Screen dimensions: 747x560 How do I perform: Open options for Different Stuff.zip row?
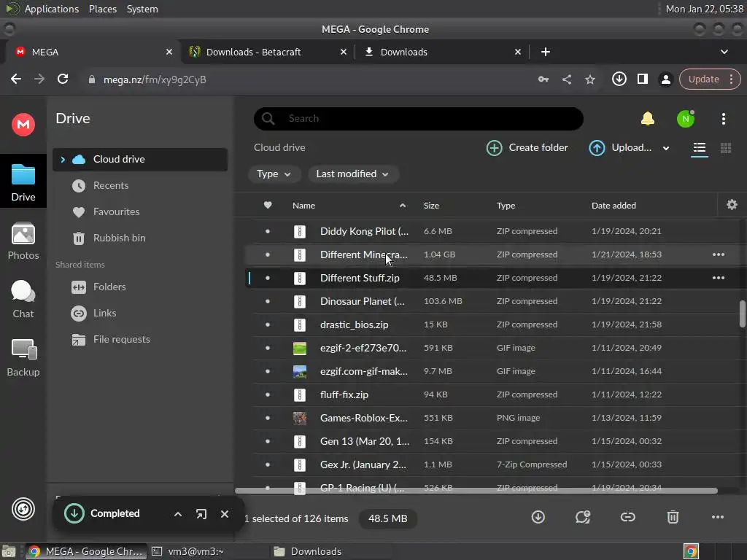pyautogui.click(x=718, y=278)
